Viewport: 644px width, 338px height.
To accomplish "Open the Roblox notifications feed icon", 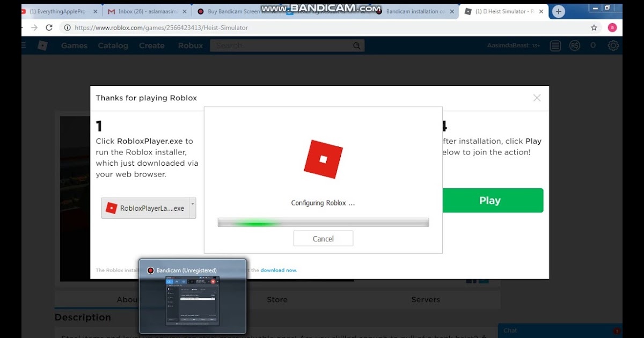I will (x=555, y=46).
